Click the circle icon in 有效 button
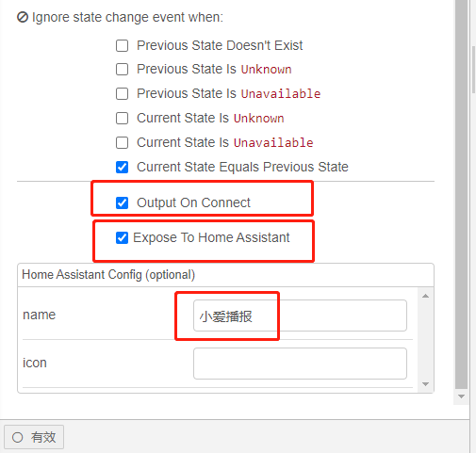This screenshot has width=476, height=453. pyautogui.click(x=18, y=437)
